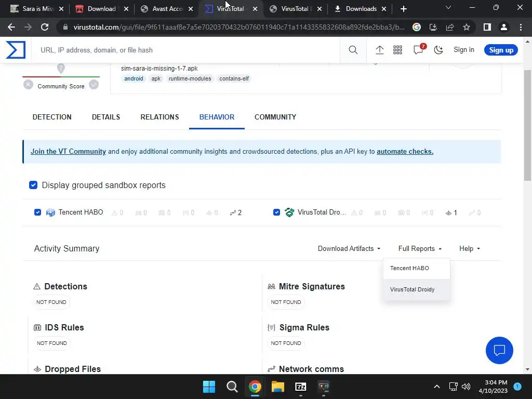Bookmark this page with star icon
The width and height of the screenshot is (532, 399).
click(x=467, y=27)
